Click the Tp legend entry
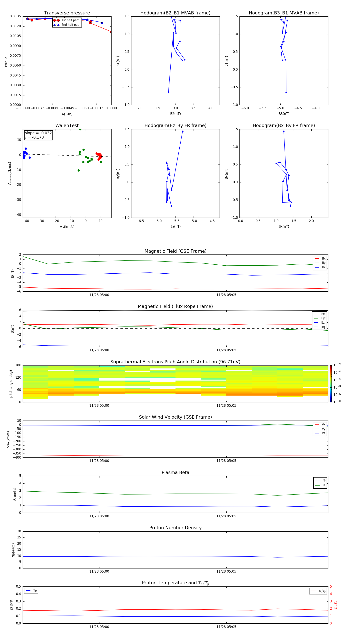 (x=31, y=591)
